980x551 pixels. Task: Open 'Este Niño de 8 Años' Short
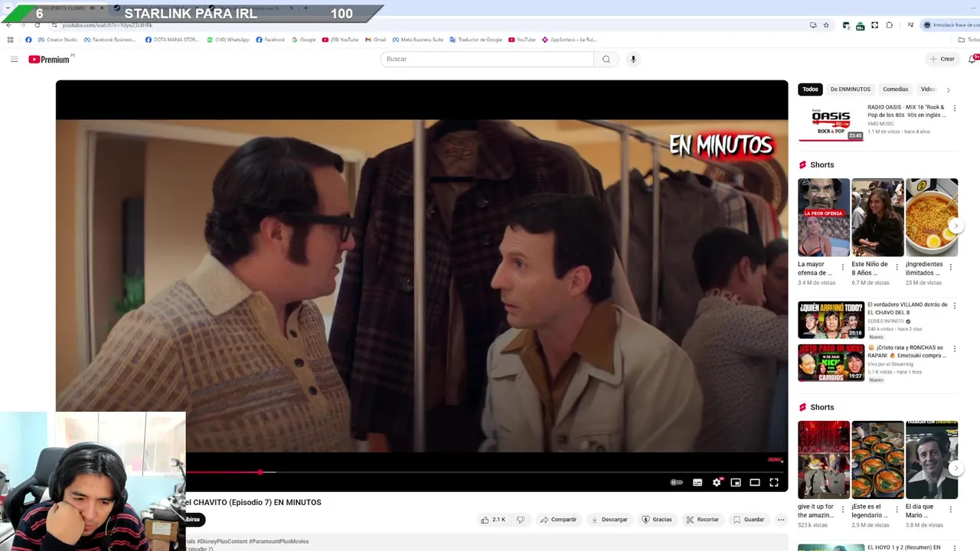point(877,217)
